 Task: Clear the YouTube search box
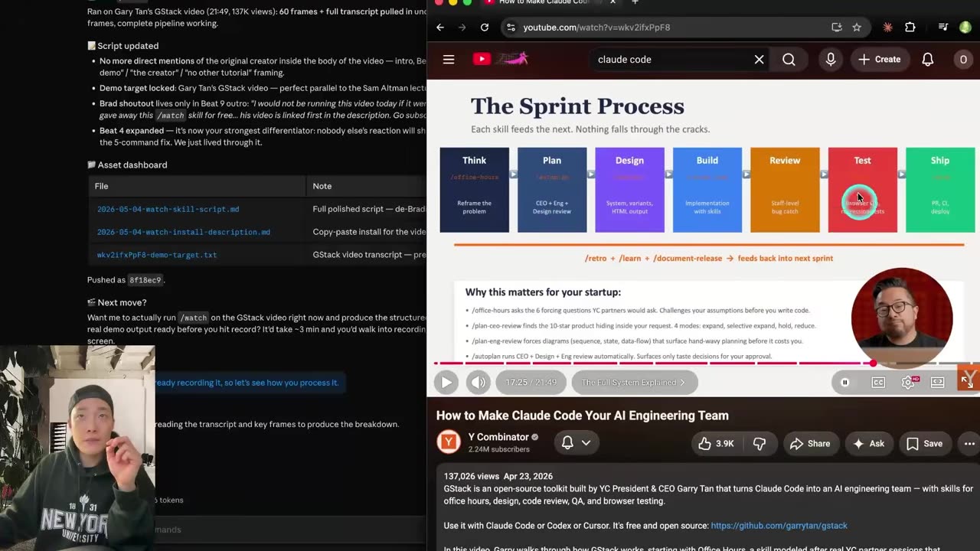pos(759,59)
